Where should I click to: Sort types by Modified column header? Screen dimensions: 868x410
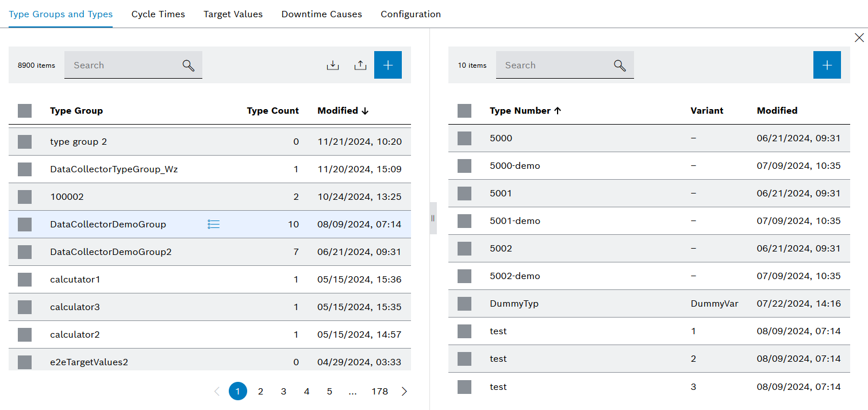click(777, 111)
